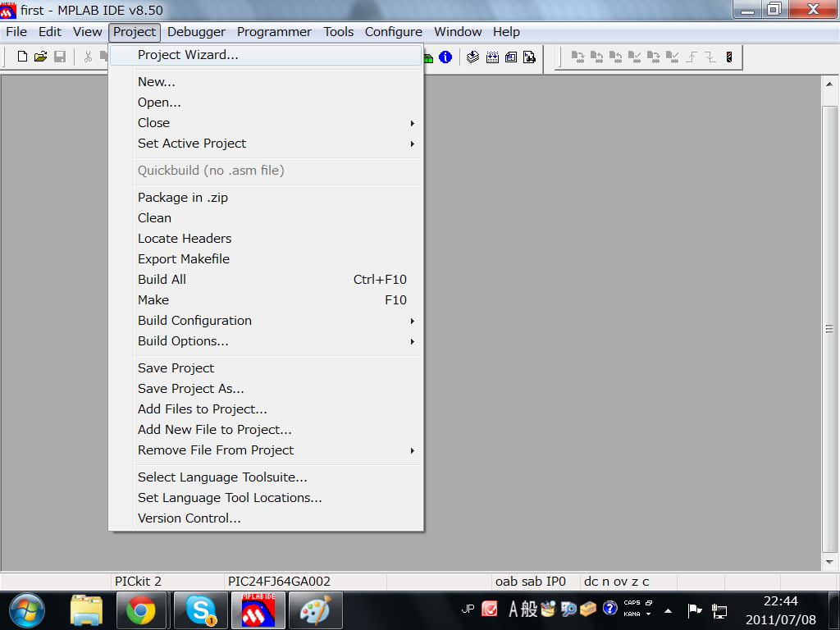Click the PICkit 2 Erase device icon
The image size is (840, 630).
click(653, 57)
